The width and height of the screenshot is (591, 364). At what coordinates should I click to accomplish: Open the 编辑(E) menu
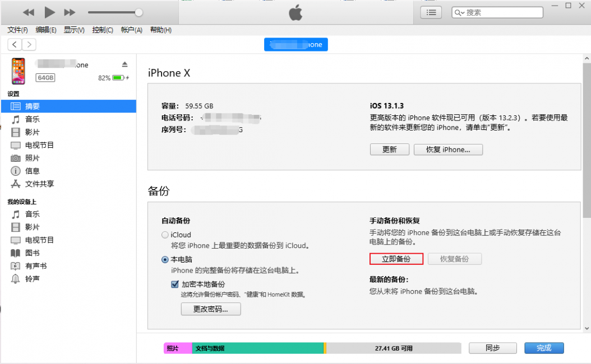[46, 30]
